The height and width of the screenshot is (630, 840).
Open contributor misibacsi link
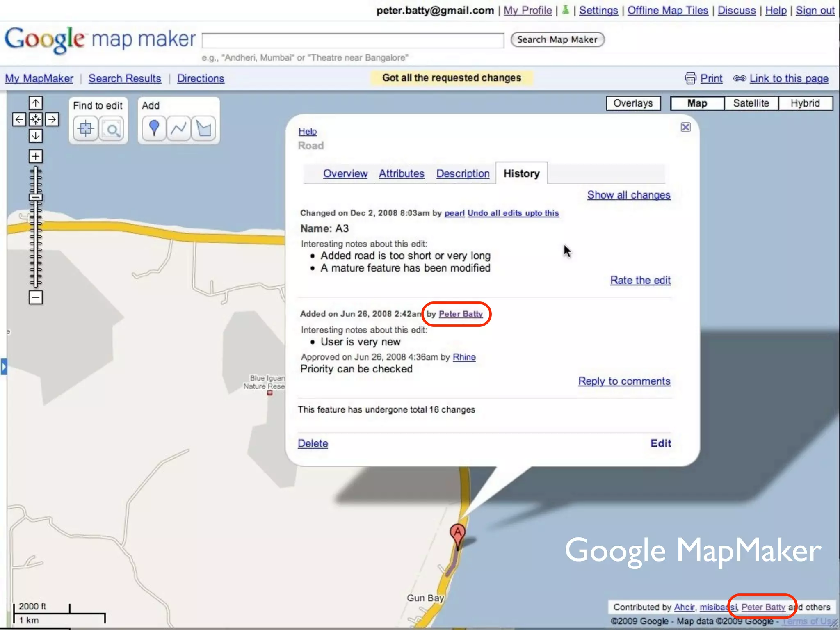click(x=718, y=607)
